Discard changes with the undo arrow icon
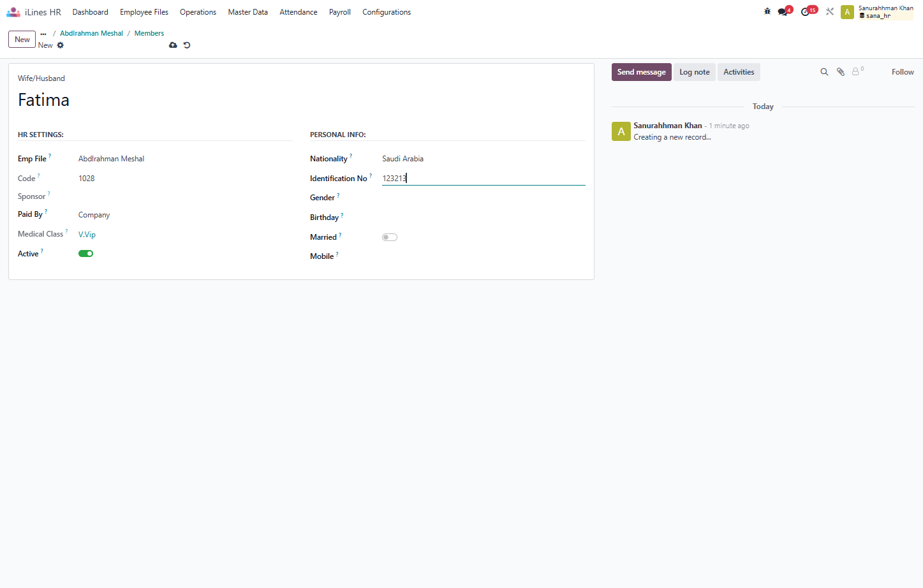This screenshot has width=923, height=588. 187,45
